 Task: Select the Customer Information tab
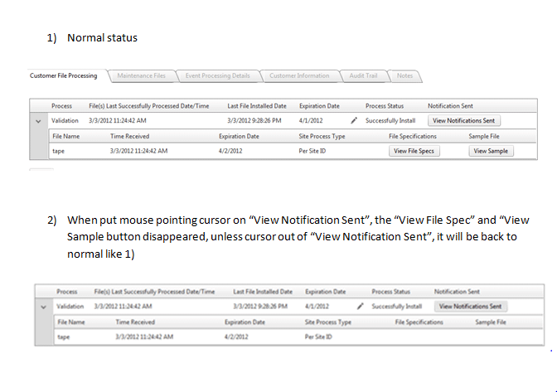pyautogui.click(x=298, y=75)
